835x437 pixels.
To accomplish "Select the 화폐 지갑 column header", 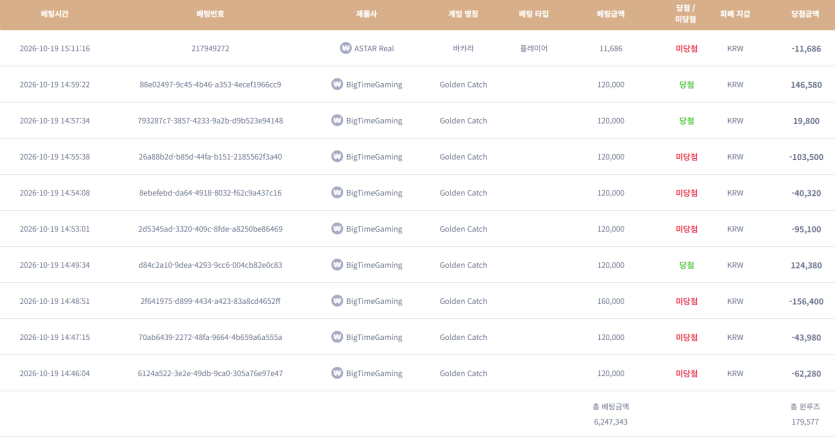I will [x=735, y=14].
